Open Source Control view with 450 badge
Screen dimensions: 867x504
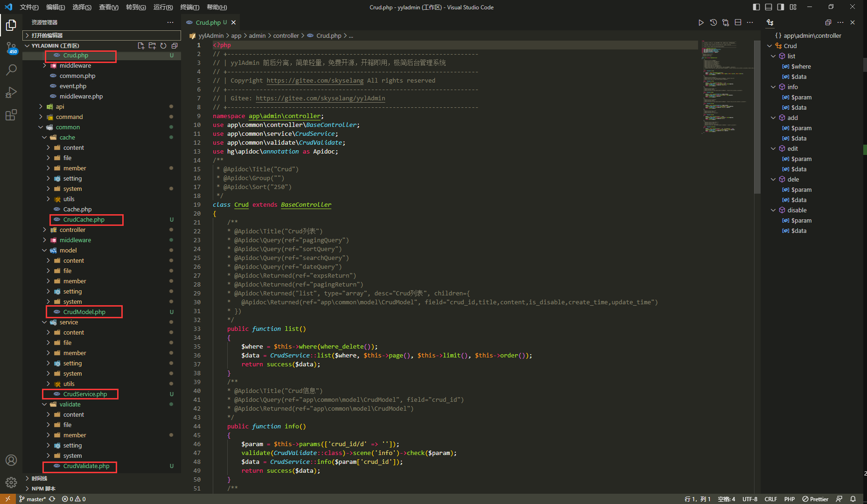coord(11,48)
